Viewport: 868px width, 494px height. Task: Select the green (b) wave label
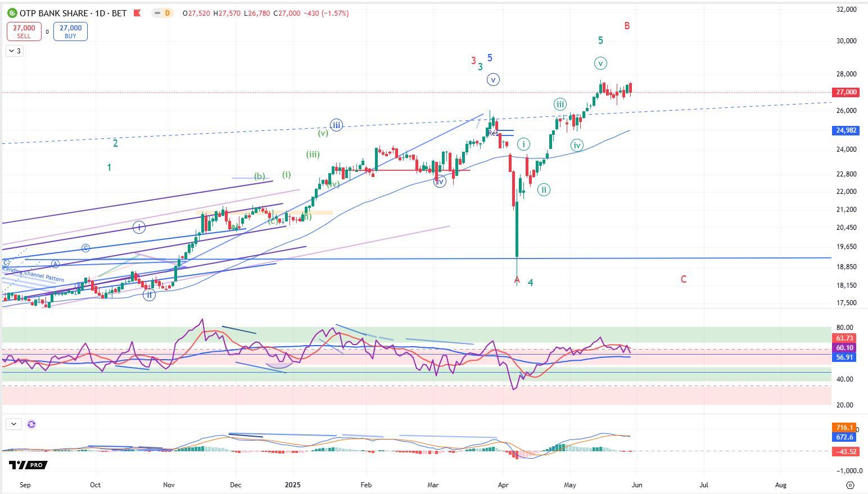[259, 176]
